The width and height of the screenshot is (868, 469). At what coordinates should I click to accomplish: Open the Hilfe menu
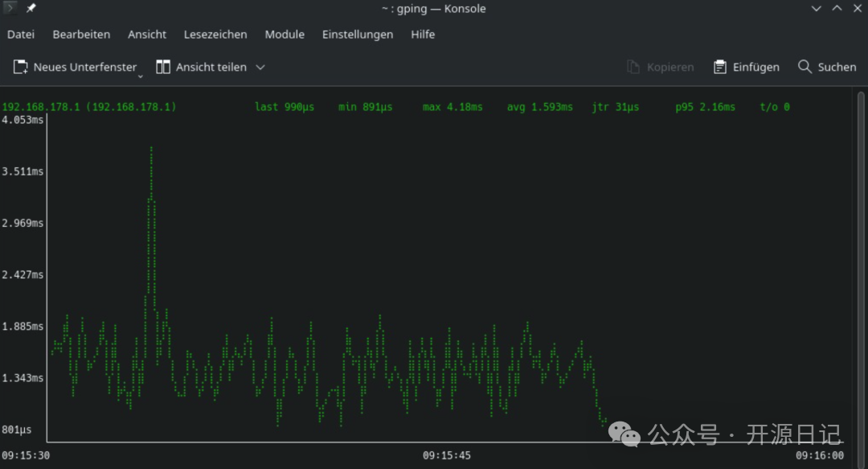pyautogui.click(x=423, y=35)
